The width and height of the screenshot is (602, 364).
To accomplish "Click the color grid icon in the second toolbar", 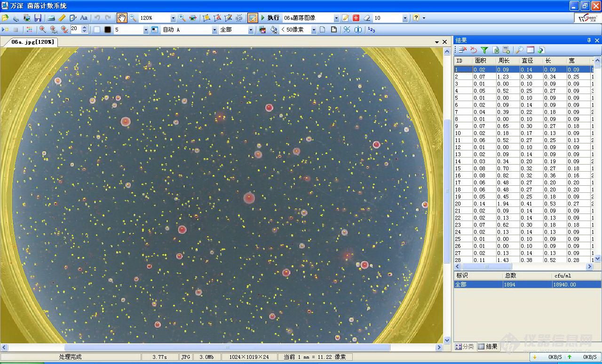I will click(x=29, y=30).
